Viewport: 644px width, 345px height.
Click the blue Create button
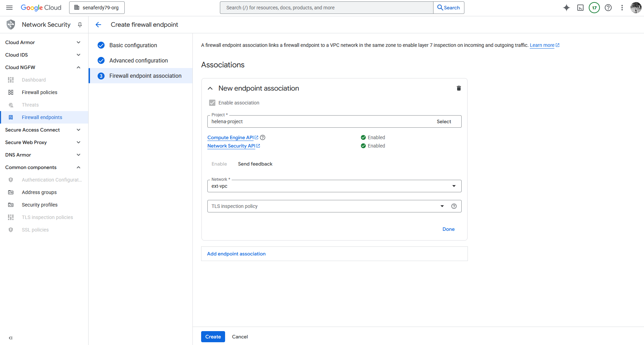213,337
